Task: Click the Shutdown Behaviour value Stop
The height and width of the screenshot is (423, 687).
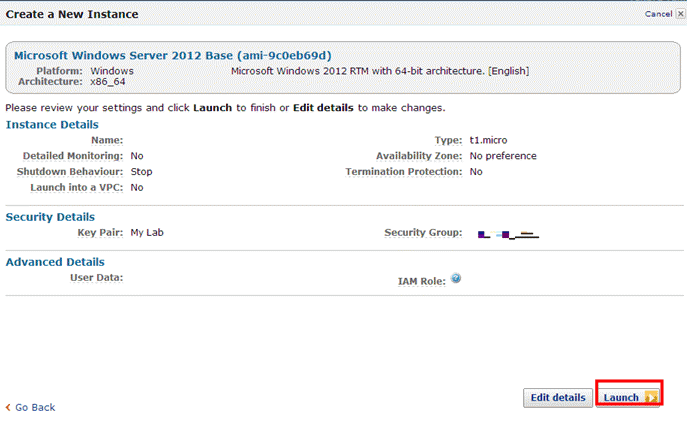Action: [x=142, y=172]
